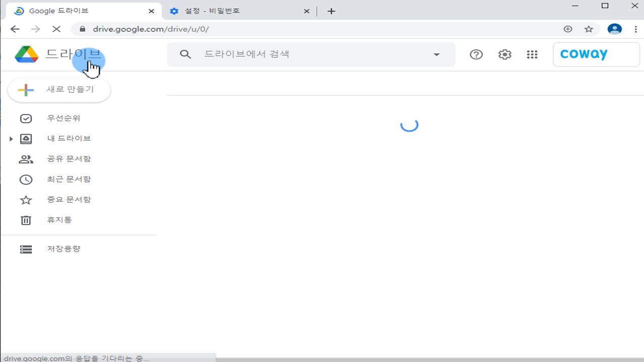The width and height of the screenshot is (644, 362).
Task: Click the search magnifier icon
Action: pos(186,54)
